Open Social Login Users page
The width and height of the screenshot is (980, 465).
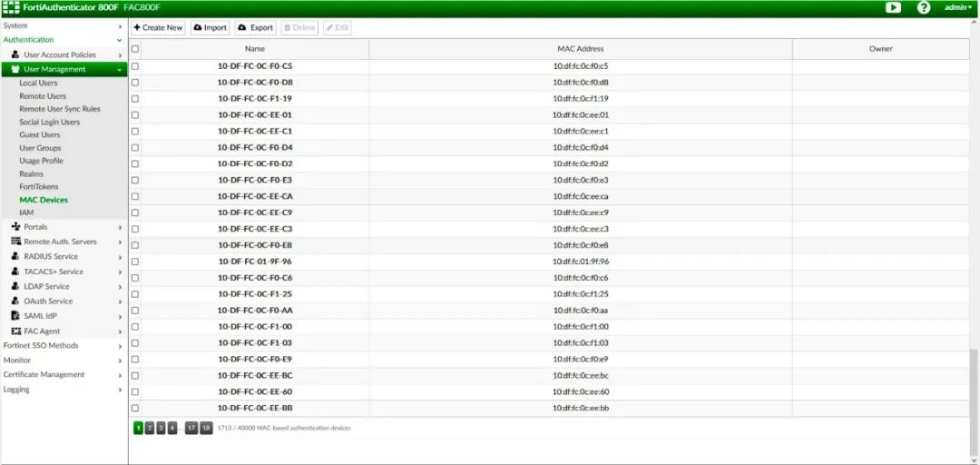pos(49,122)
